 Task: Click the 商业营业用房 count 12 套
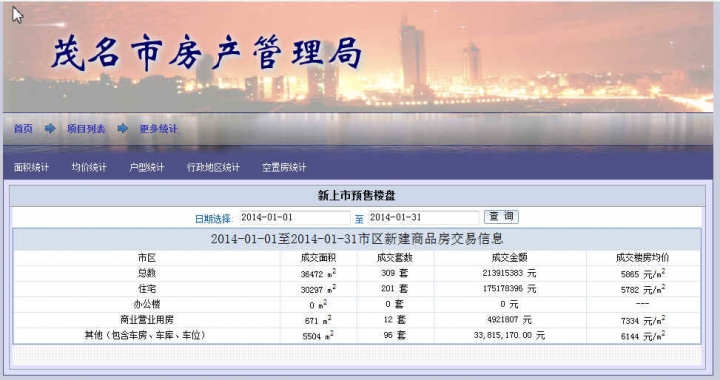(x=394, y=319)
